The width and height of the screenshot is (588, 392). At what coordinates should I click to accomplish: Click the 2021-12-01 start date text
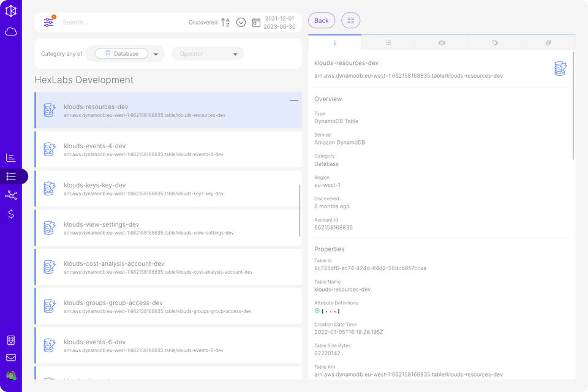pyautogui.click(x=280, y=18)
